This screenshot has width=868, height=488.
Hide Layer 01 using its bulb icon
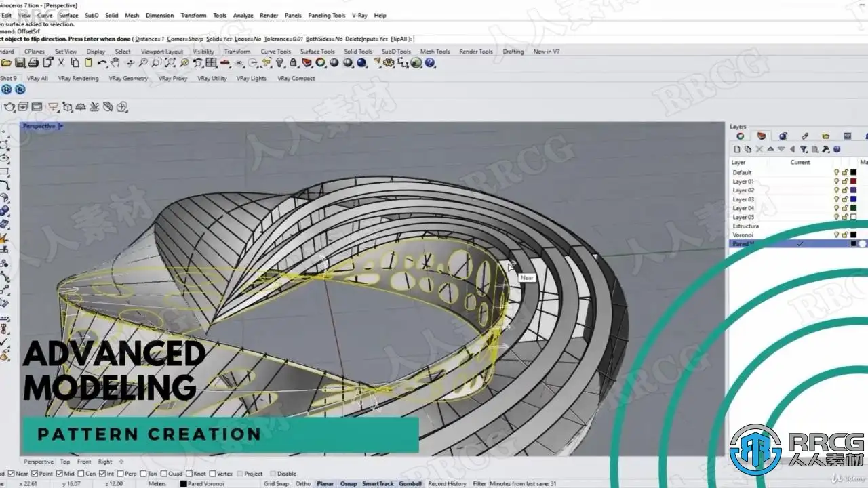pos(837,181)
